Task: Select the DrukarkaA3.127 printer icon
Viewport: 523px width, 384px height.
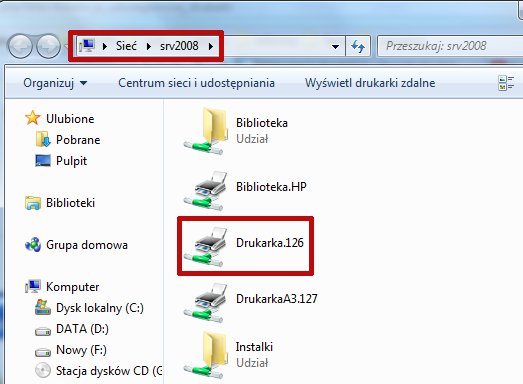Action: click(x=206, y=303)
